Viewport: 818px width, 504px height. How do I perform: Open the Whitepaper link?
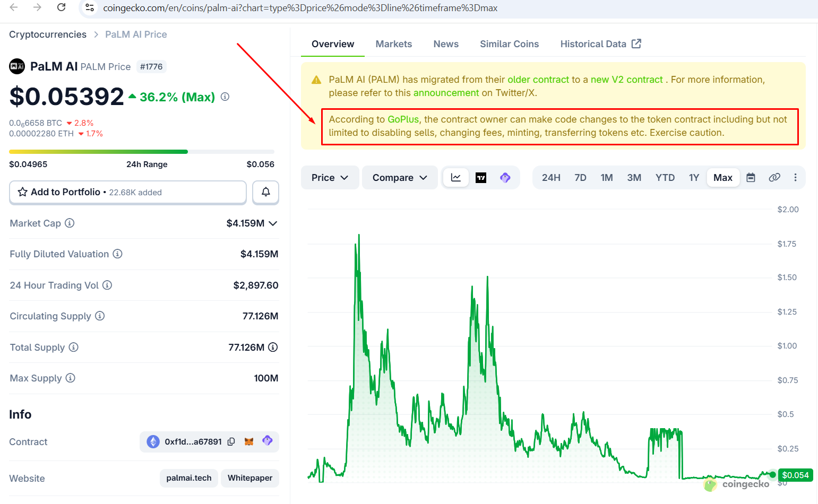[250, 478]
